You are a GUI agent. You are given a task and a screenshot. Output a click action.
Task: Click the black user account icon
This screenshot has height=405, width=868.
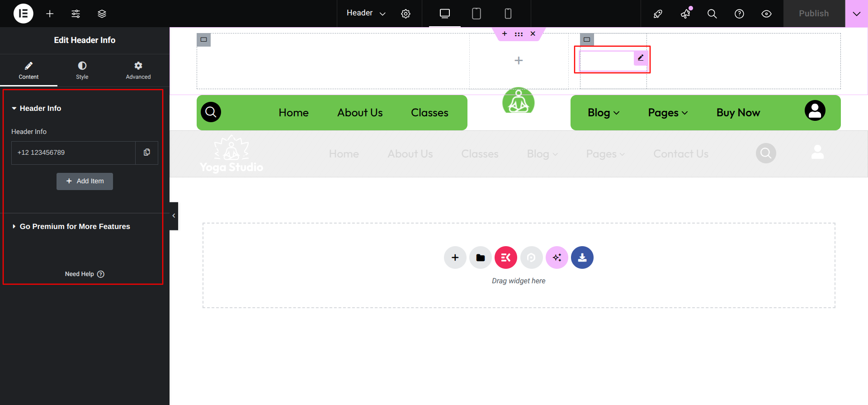coord(815,110)
